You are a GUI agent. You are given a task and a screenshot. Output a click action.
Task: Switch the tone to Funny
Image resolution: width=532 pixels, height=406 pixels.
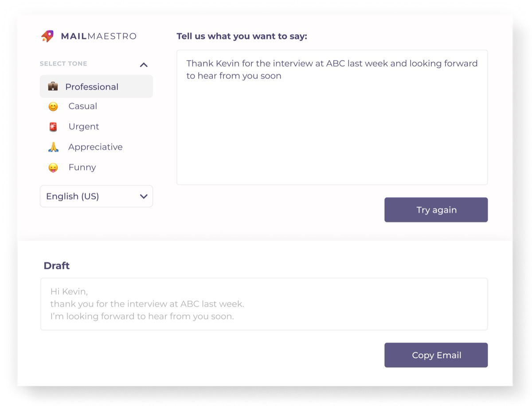pos(82,168)
